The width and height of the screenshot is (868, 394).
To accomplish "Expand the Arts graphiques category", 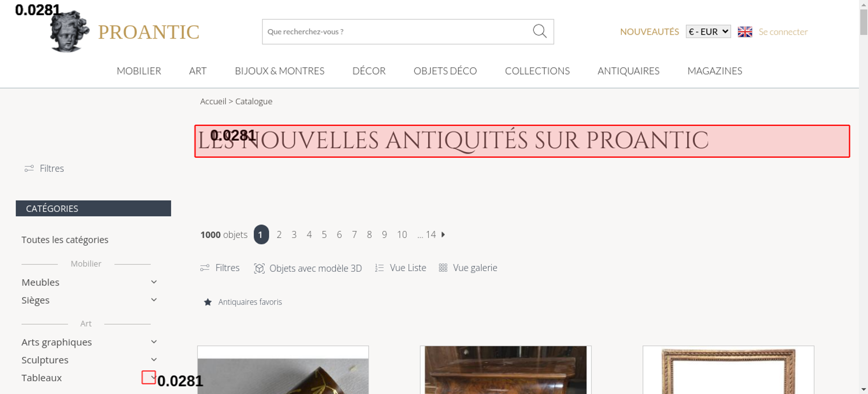I will [154, 342].
